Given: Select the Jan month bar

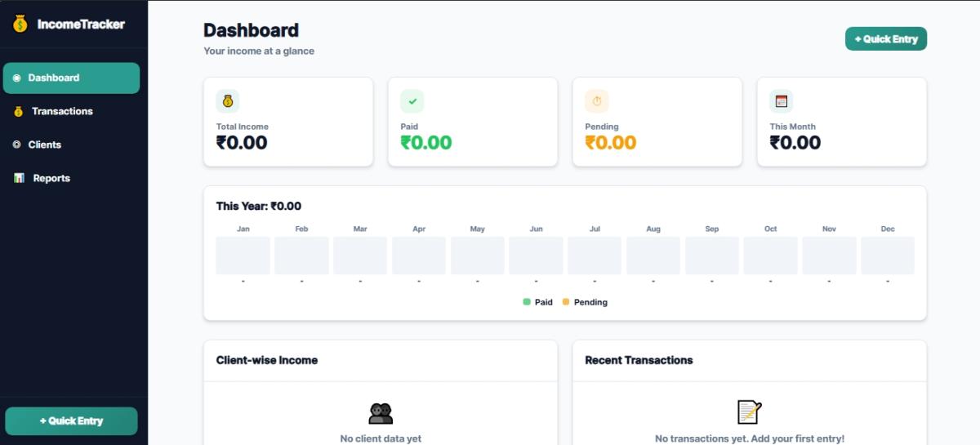Looking at the screenshot, I should point(243,256).
